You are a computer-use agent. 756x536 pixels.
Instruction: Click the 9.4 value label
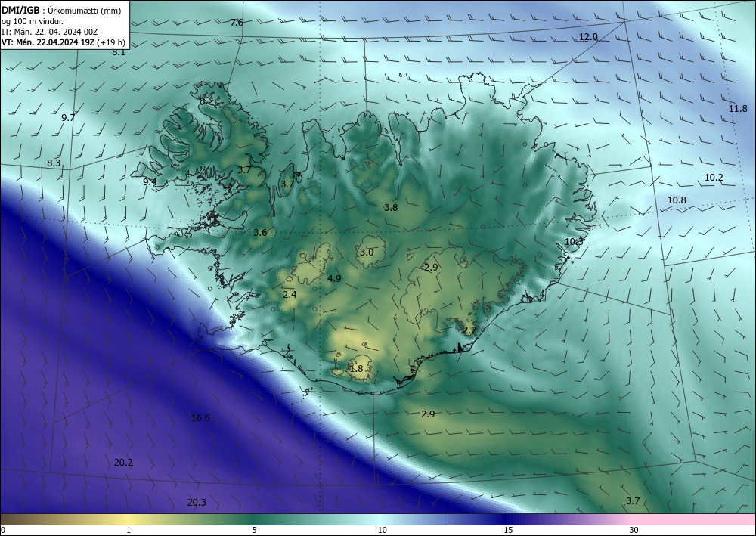pos(150,181)
